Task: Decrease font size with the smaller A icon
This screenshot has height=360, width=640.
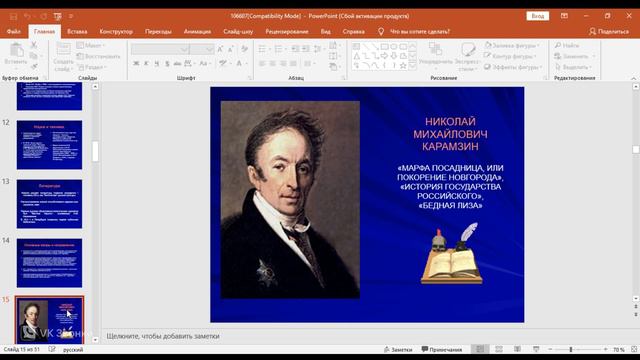Action: 231,49
